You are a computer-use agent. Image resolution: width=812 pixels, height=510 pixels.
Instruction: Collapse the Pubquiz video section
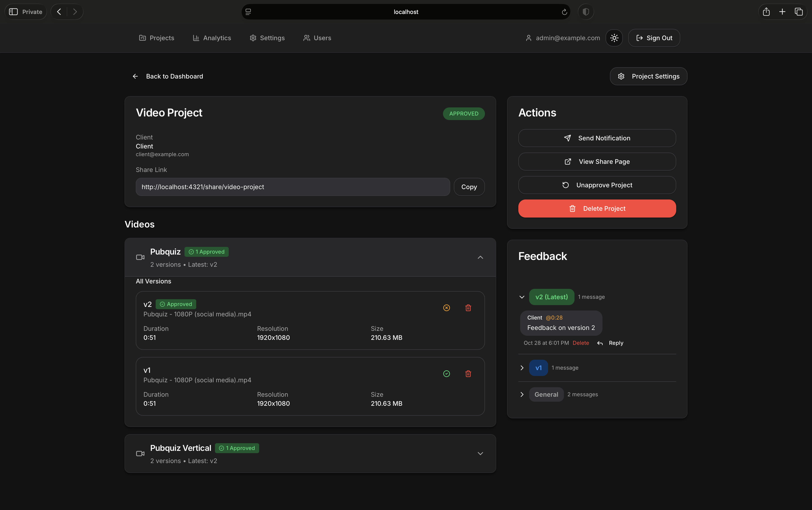pyautogui.click(x=480, y=257)
